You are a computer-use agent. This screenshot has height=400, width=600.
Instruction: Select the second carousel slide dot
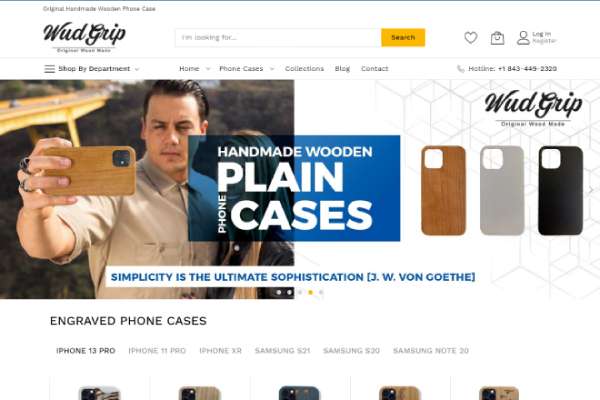point(289,292)
